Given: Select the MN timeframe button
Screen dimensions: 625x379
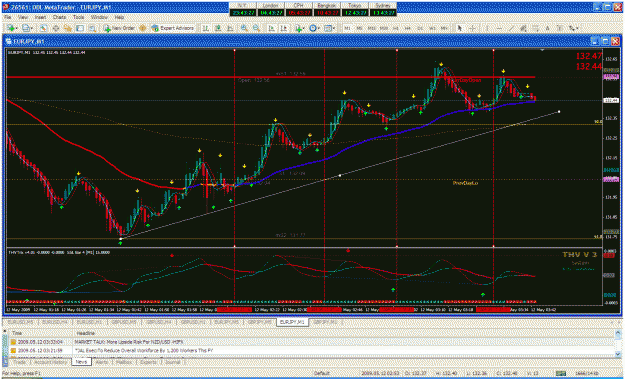Looking at the screenshot, I should pos(443,28).
